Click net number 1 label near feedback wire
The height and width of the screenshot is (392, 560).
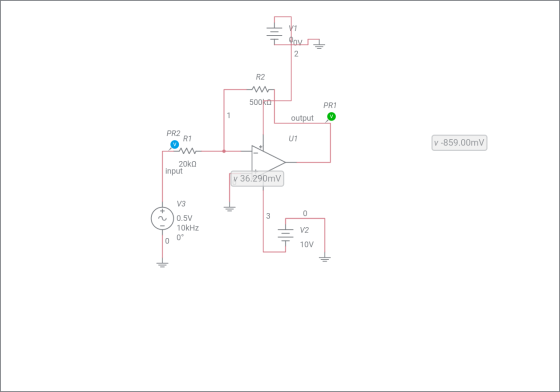click(229, 116)
